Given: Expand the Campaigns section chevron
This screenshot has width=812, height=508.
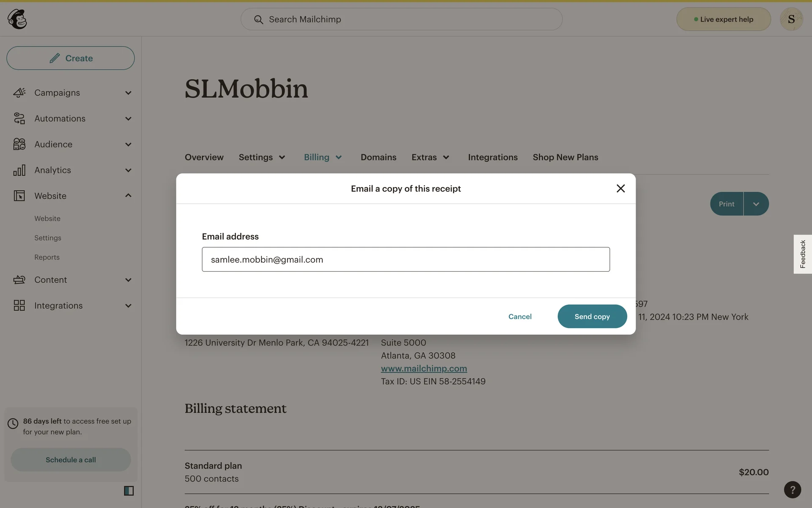Looking at the screenshot, I should click(x=128, y=93).
